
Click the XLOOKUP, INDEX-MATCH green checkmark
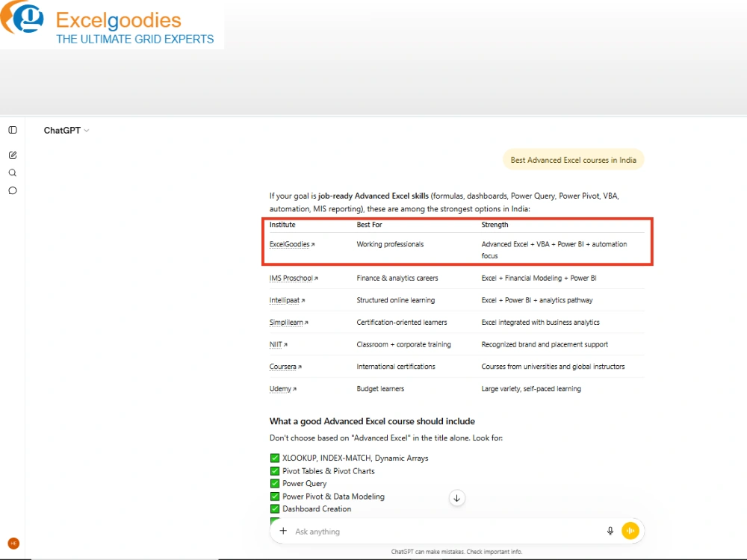click(x=274, y=458)
